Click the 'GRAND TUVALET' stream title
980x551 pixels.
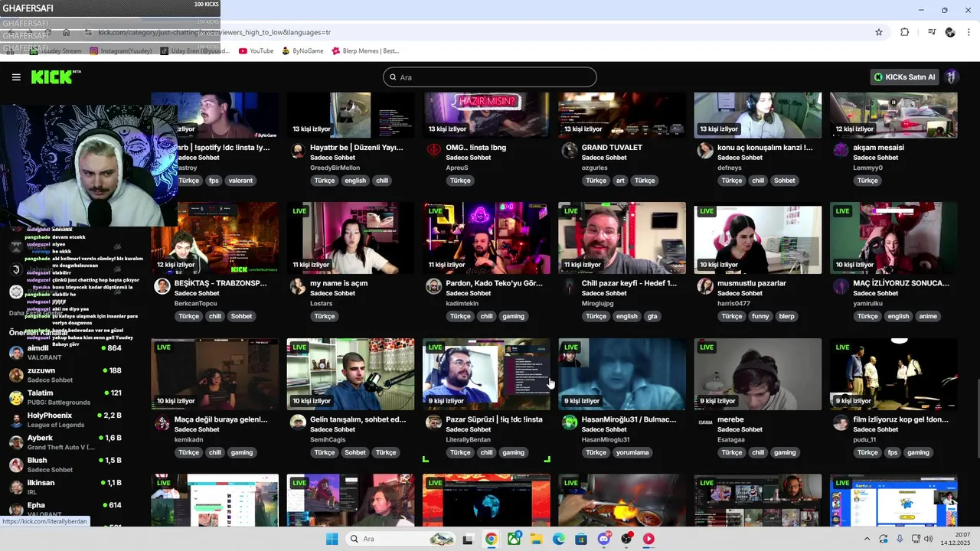point(612,148)
